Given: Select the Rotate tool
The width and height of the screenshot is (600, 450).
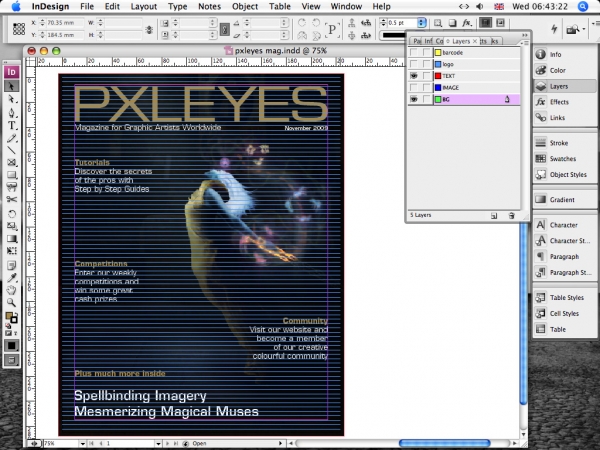Looking at the screenshot, I should pyautogui.click(x=11, y=214).
